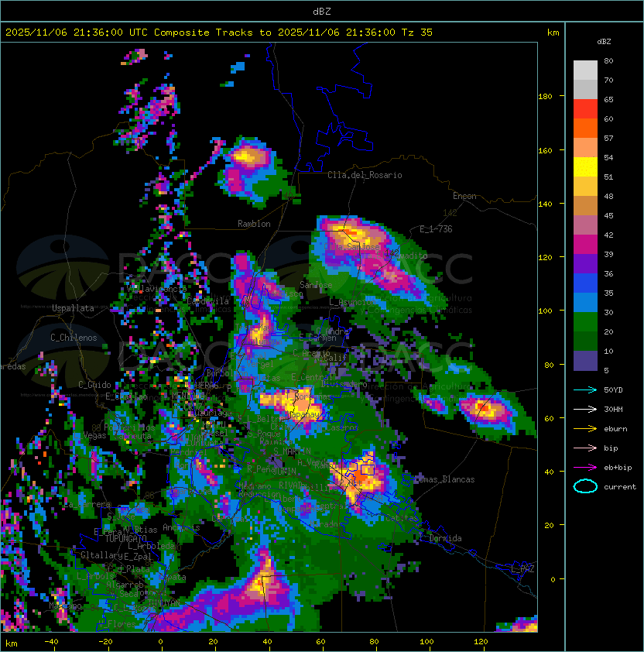Click the 'current' legend label
Image resolution: width=644 pixels, height=652 pixels.
(x=620, y=487)
